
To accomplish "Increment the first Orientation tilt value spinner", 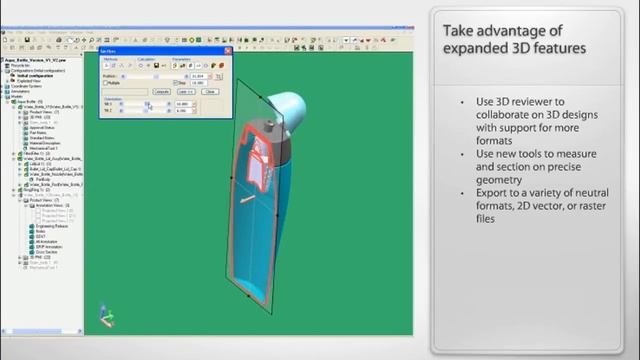I will 194,103.
